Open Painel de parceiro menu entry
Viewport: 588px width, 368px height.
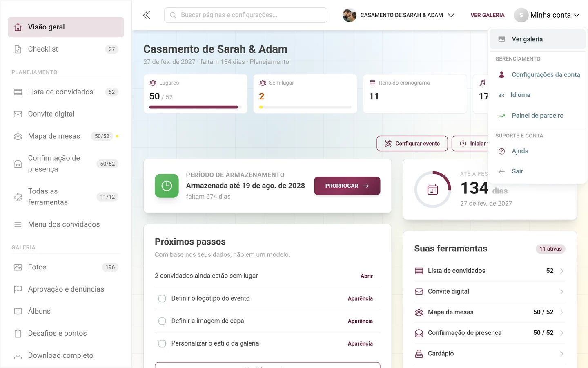[537, 116]
